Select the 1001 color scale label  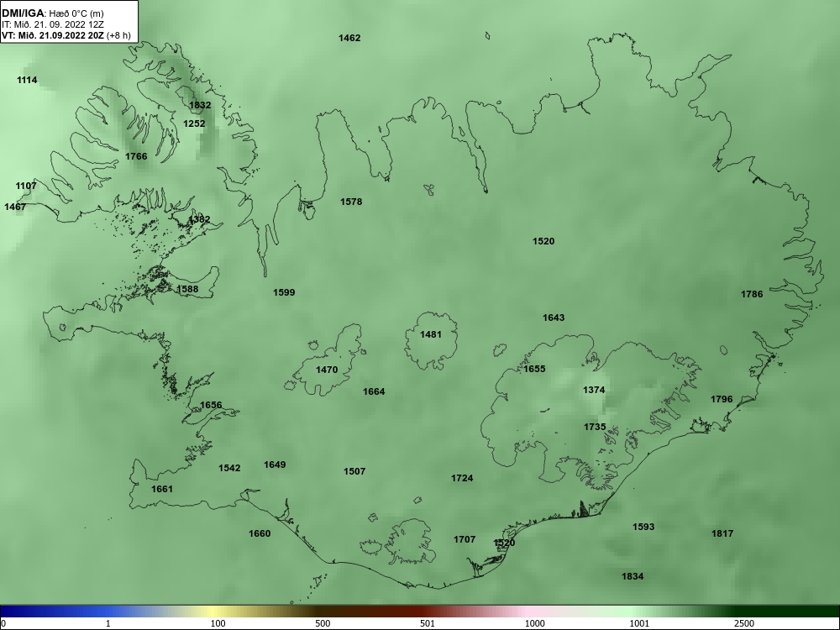pos(639,624)
